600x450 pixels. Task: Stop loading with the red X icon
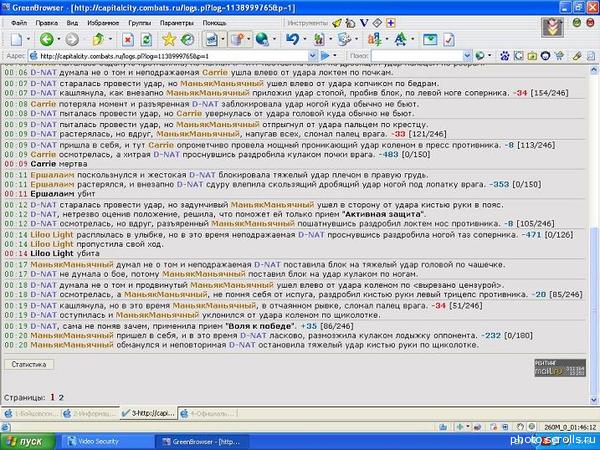pos(128,39)
